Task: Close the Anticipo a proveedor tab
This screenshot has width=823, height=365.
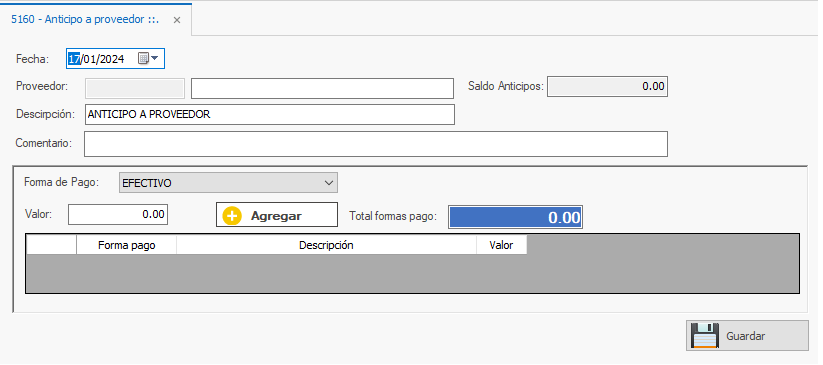Action: [177, 20]
